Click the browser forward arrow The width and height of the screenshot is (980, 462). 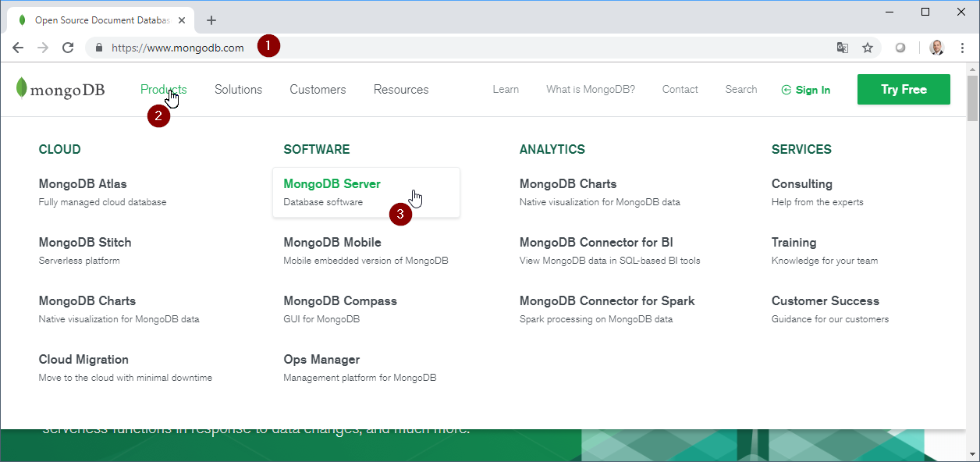[43, 48]
